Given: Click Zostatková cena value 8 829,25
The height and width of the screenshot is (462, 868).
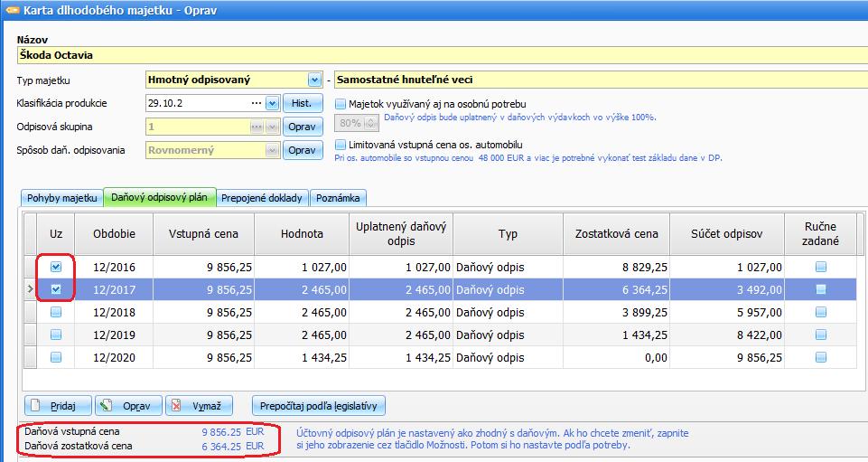Looking at the screenshot, I should [617, 267].
